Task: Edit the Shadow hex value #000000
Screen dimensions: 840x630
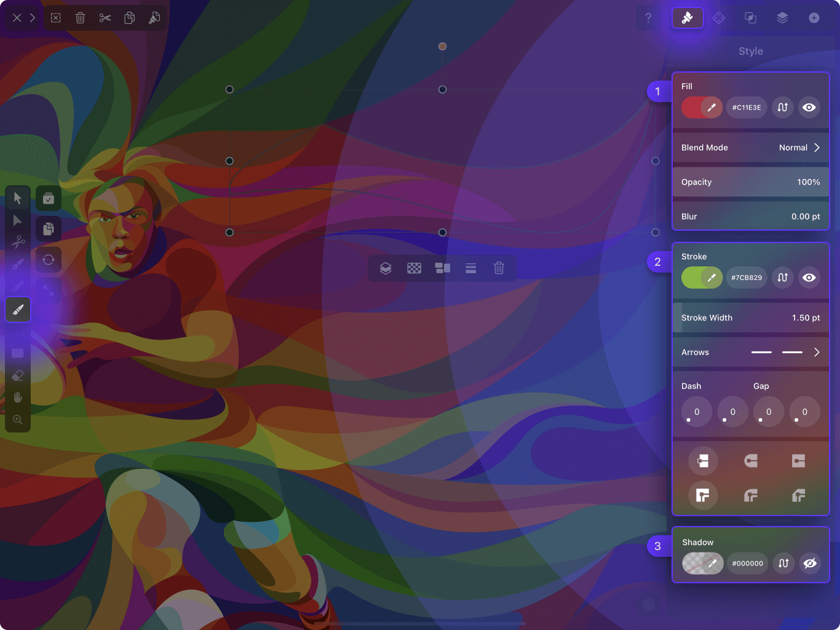Action: point(748,564)
